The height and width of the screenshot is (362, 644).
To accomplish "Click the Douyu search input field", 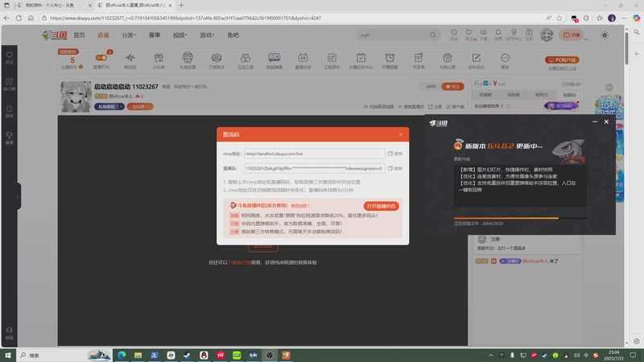I will pyautogui.click(x=392, y=35).
